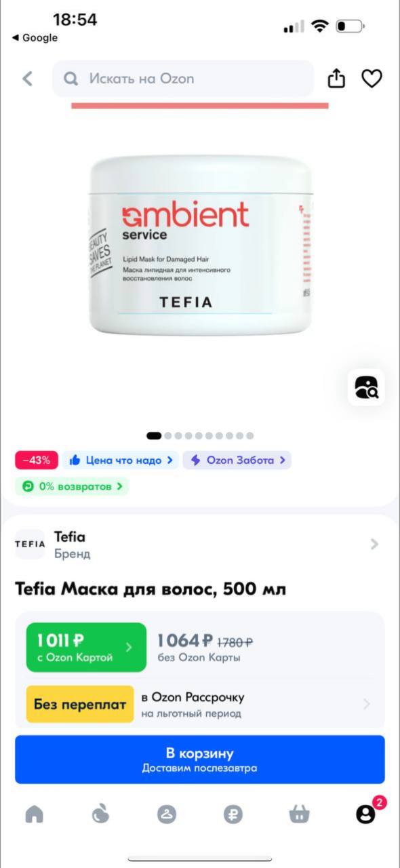Tap the image carousel page dots
The height and width of the screenshot is (868, 400).
tap(200, 435)
